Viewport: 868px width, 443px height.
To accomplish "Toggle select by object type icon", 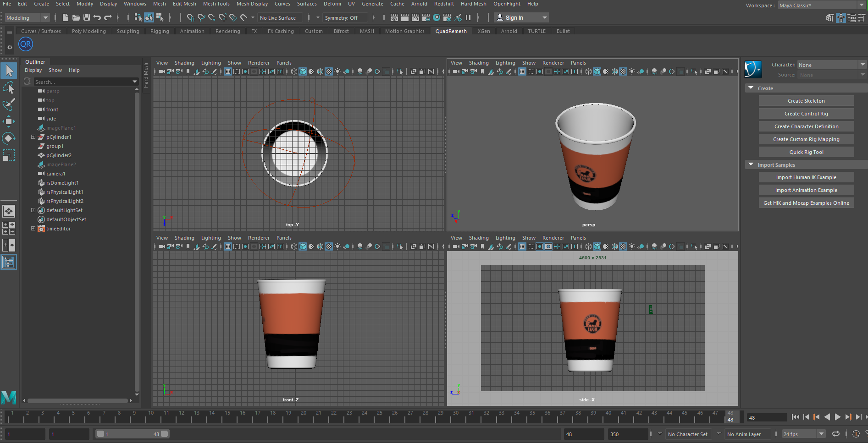I will tap(149, 17).
